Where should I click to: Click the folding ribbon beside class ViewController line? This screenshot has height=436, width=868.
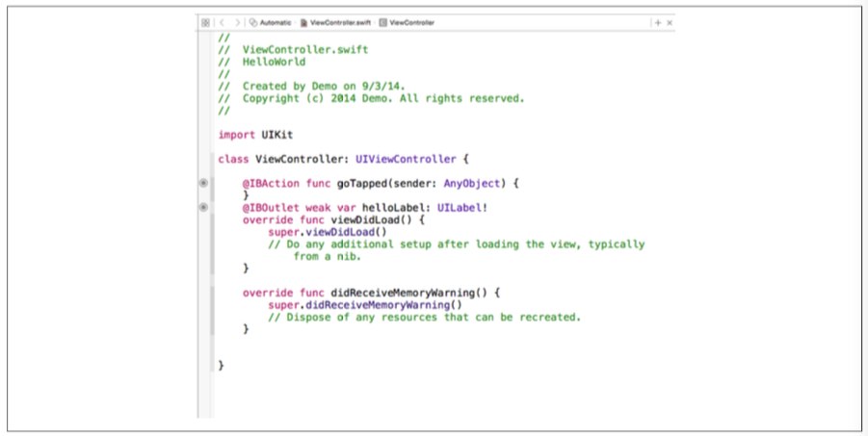pos(212,159)
